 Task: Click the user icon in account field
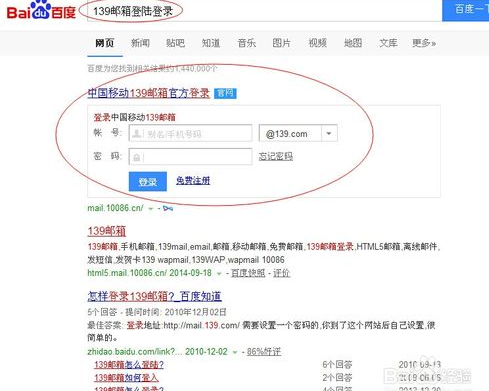point(136,134)
